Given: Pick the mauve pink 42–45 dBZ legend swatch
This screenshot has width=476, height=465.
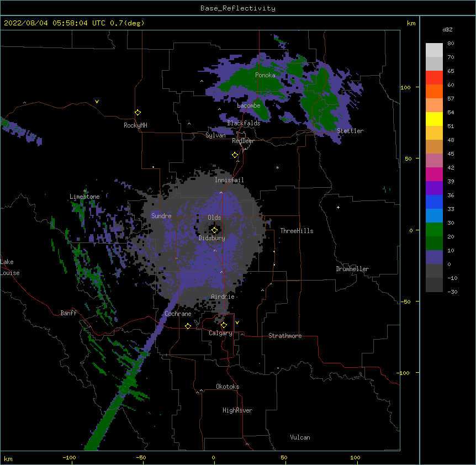Looking at the screenshot, I should 434,161.
